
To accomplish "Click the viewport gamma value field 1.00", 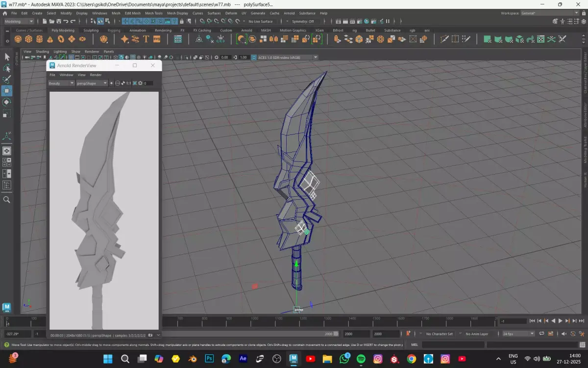I will (243, 57).
